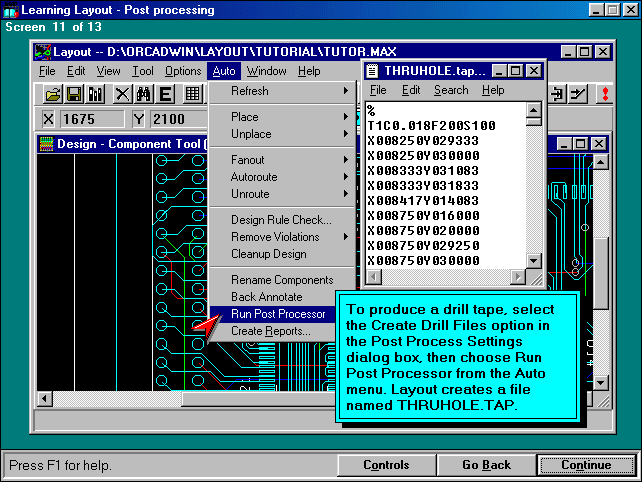Screen dimensions: 642x482
Task: Click the Save floppy disk icon
Action: coord(74,94)
